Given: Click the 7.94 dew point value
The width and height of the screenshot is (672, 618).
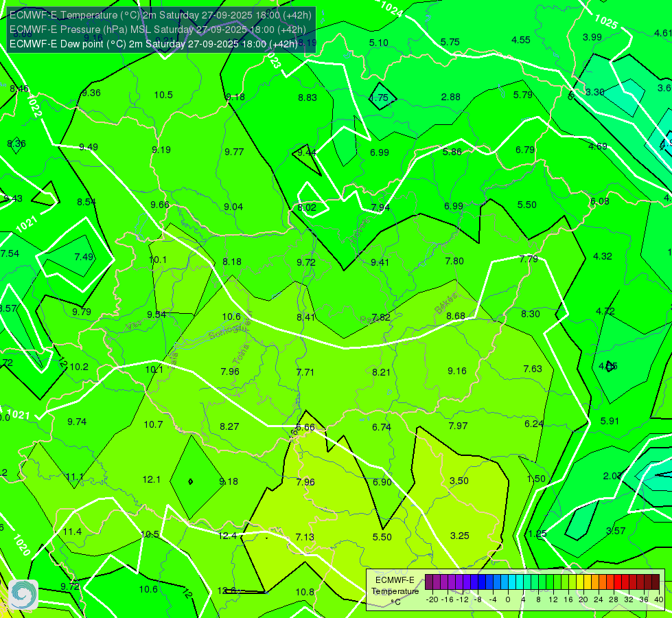Looking at the screenshot, I should 380,207.
